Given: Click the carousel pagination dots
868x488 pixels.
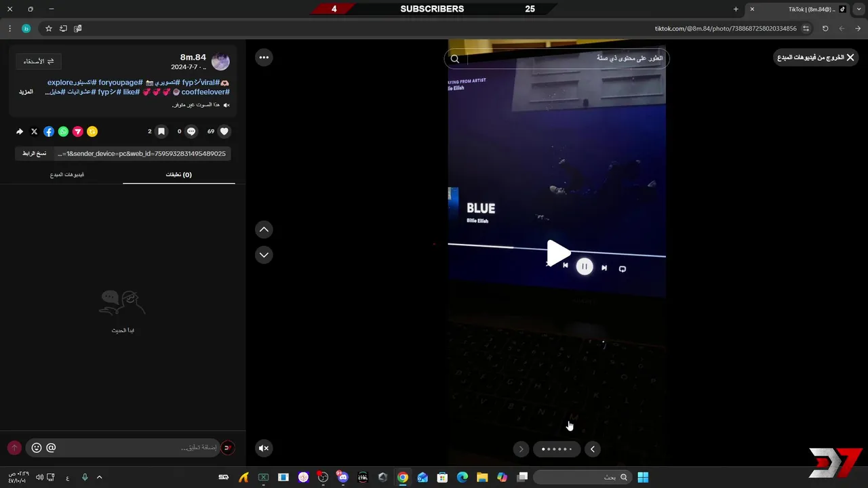Looking at the screenshot, I should [557, 449].
